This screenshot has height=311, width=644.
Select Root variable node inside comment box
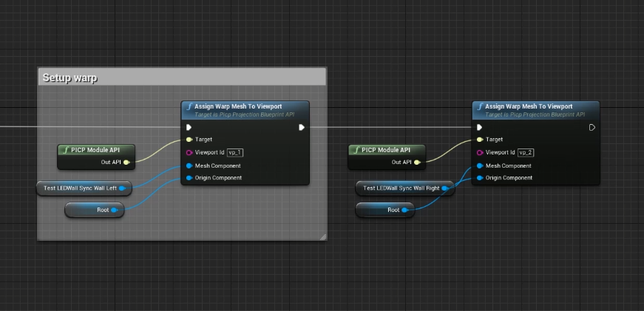tap(95, 210)
